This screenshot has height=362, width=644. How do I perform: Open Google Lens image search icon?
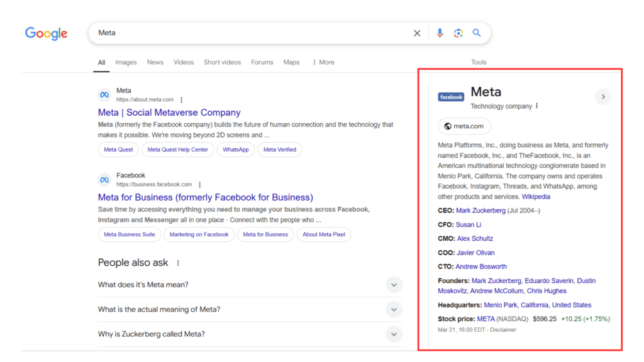click(x=458, y=33)
